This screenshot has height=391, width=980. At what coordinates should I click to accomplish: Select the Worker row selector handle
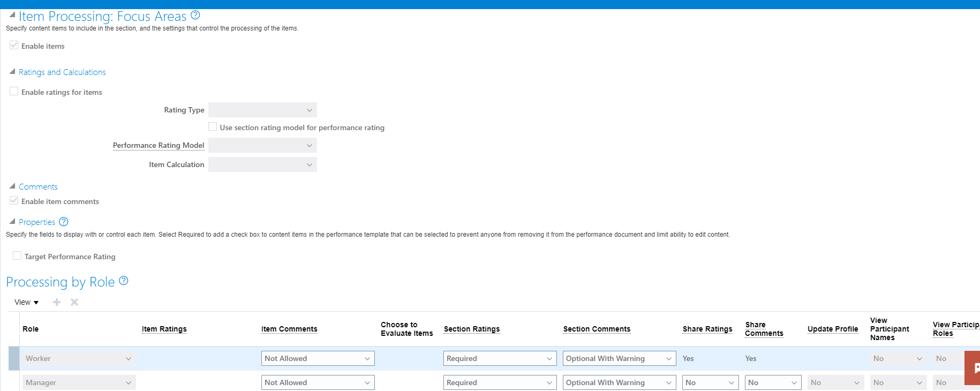pyautogui.click(x=14, y=358)
